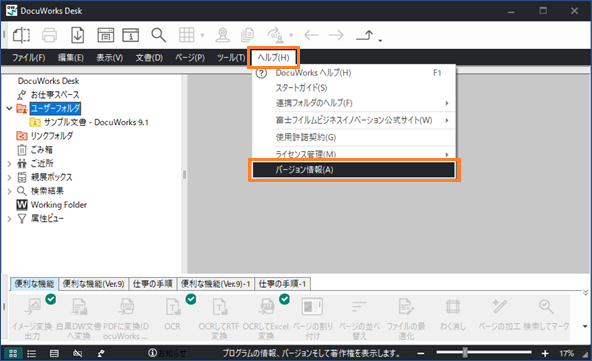Expand the ご近所 tree node
592x361 pixels.
[x=9, y=164]
